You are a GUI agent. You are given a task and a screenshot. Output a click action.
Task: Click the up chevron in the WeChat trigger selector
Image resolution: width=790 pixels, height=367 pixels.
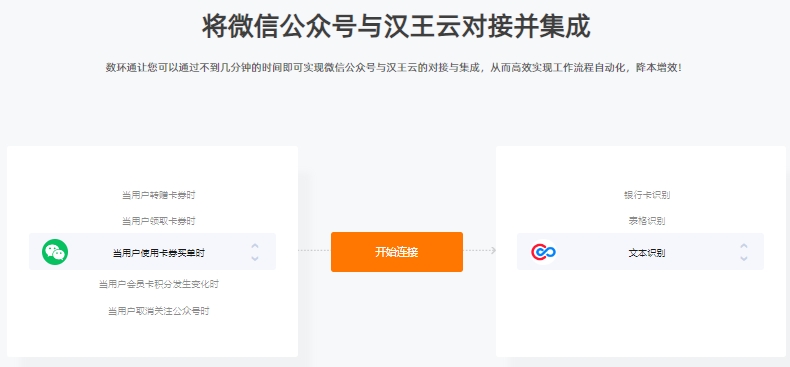click(x=255, y=246)
